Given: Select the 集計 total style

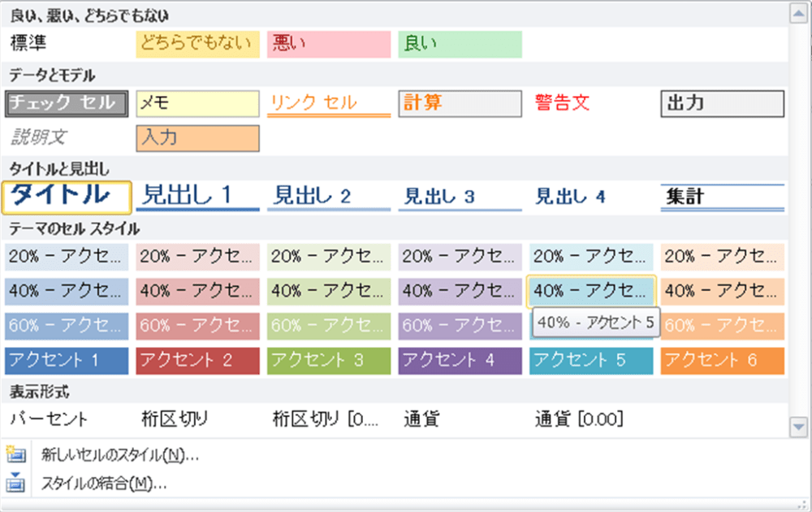Looking at the screenshot, I should coord(722,197).
